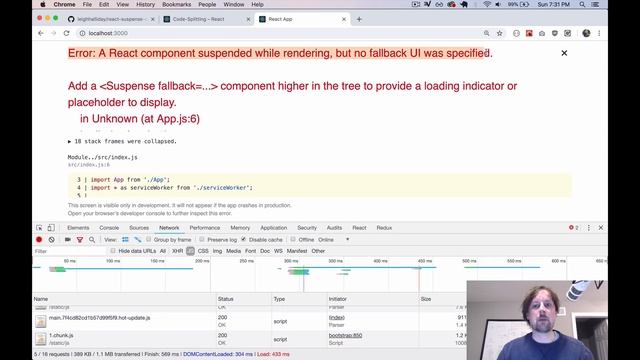Open the Sources panel
This screenshot has width=640, height=360.
tap(139, 228)
